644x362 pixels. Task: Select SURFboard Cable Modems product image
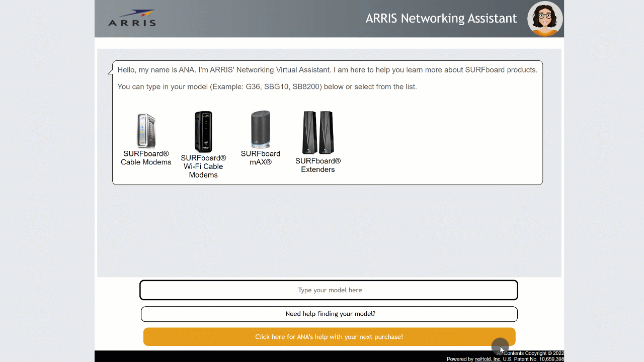(x=146, y=131)
